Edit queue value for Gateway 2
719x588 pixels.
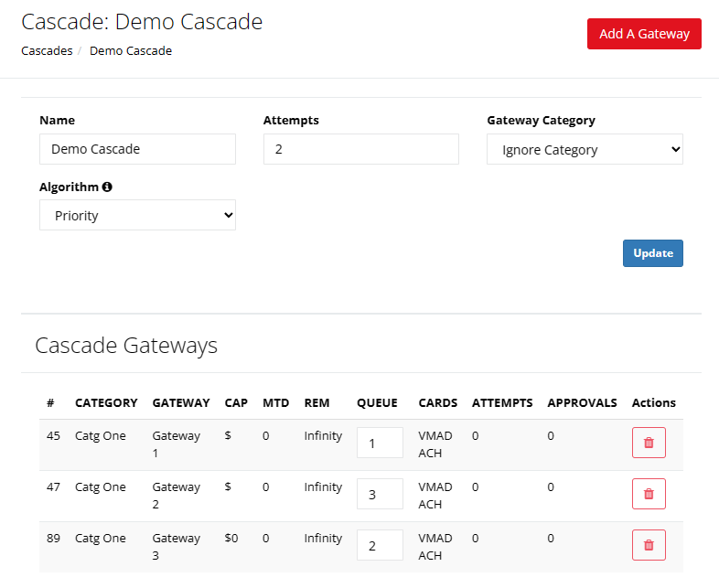click(x=380, y=494)
